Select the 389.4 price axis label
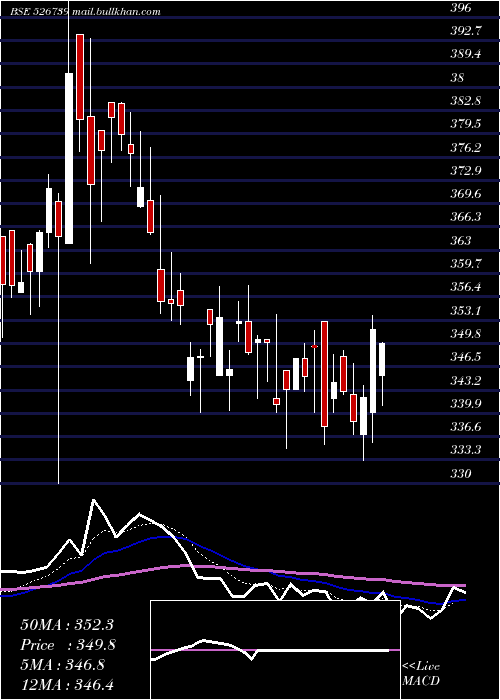 pyautogui.click(x=466, y=54)
